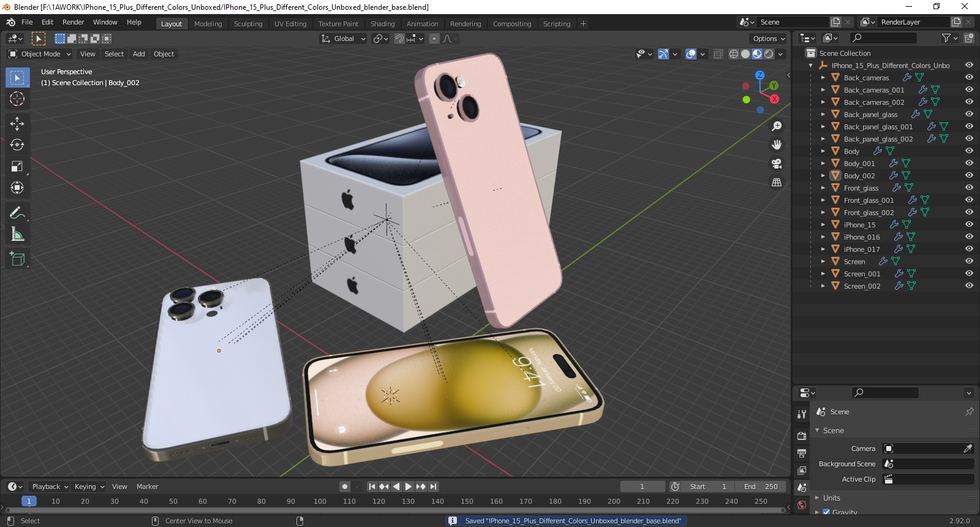Image resolution: width=980 pixels, height=527 pixels.
Task: Click the View menu in viewport header
Action: point(88,54)
